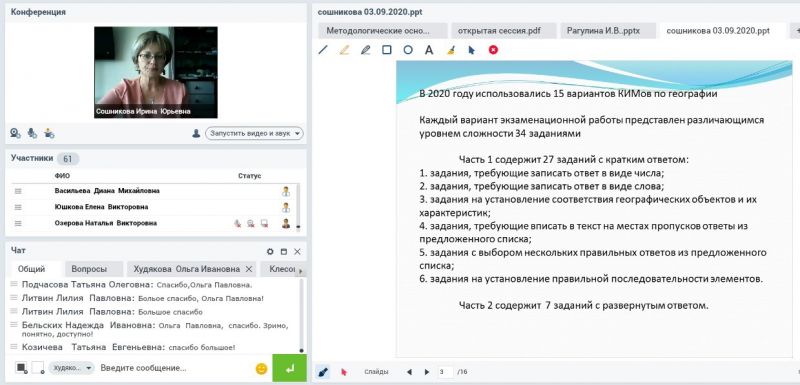Toggle microphone icon under video
800x385 pixels.
(32, 133)
